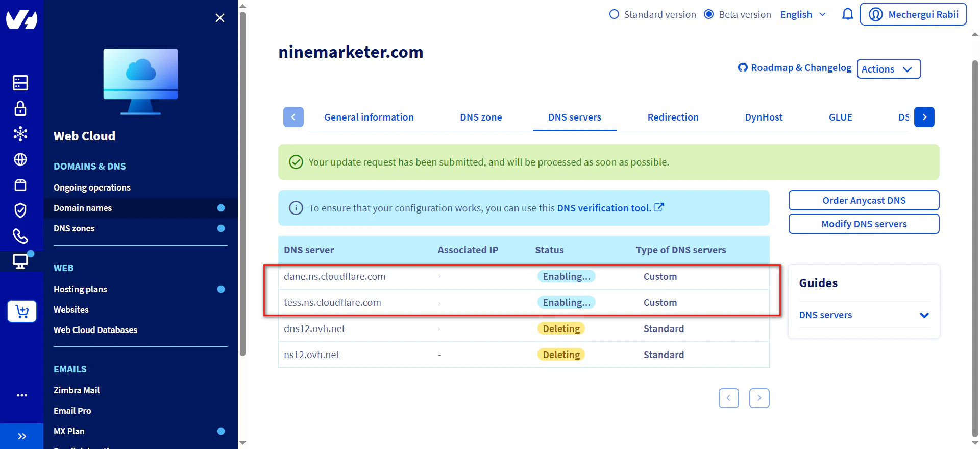This screenshot has height=449, width=980.
Task: Open the security shield sidebar icon
Action: click(x=20, y=210)
